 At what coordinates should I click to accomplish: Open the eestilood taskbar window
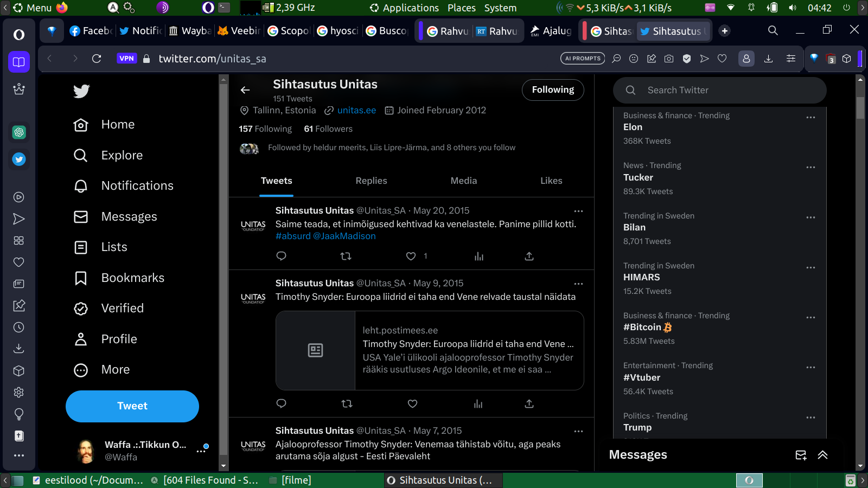click(x=87, y=480)
